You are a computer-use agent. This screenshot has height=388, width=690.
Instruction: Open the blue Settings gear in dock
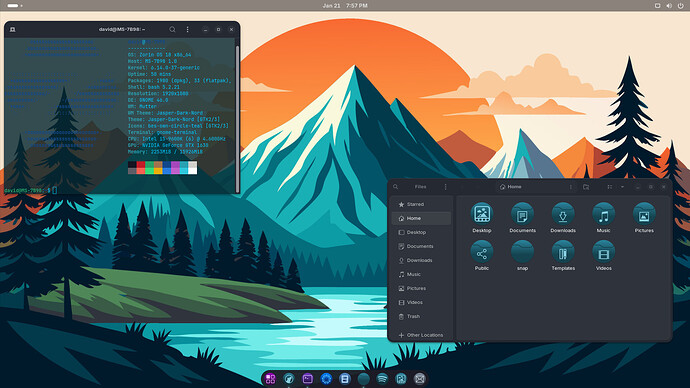pos(326,378)
